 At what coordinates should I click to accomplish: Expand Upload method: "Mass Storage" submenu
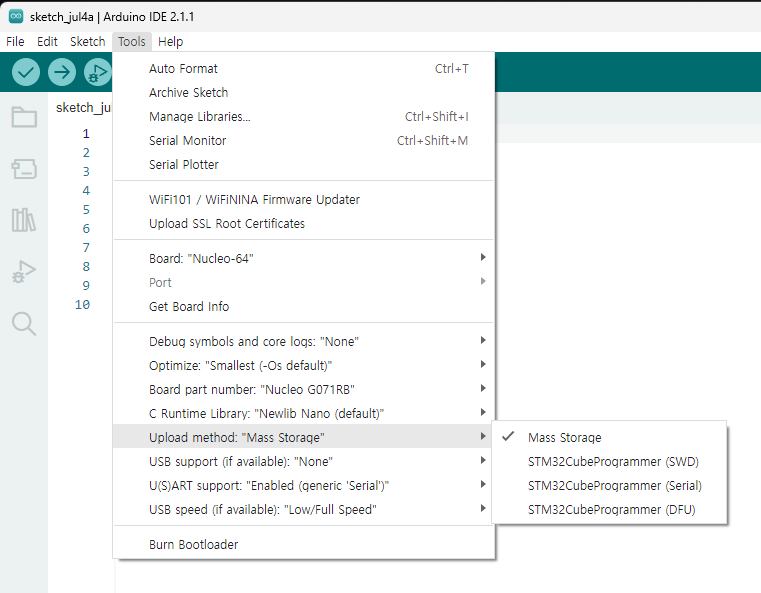tap(304, 437)
